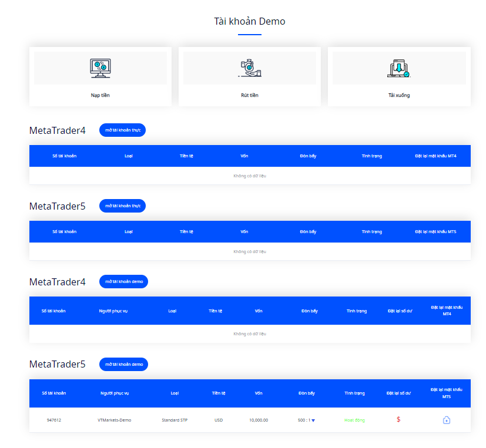The width and height of the screenshot is (486, 448).
Task: Click the Tải xuống download laptop icon
Action: pos(399,68)
